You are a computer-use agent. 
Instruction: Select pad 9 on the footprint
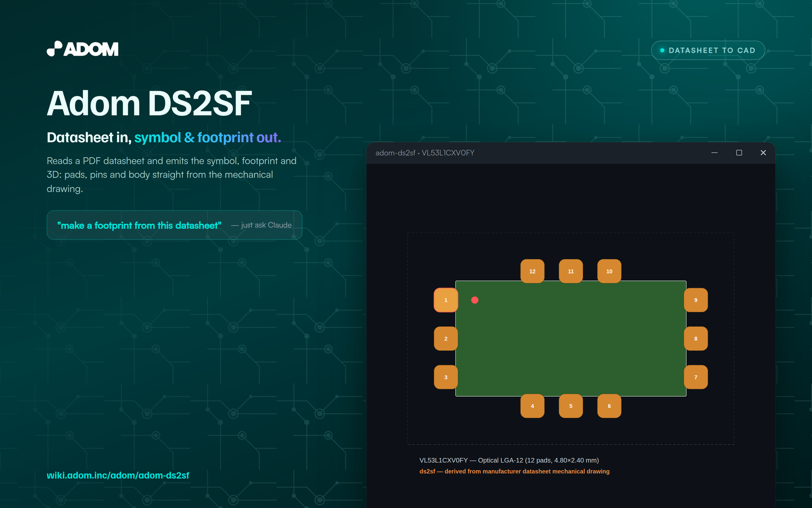(x=696, y=300)
